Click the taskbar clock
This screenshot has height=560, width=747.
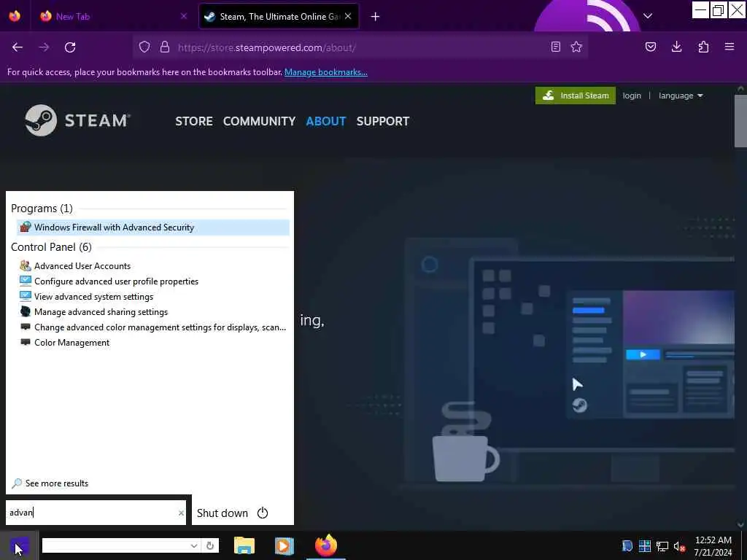click(x=713, y=546)
